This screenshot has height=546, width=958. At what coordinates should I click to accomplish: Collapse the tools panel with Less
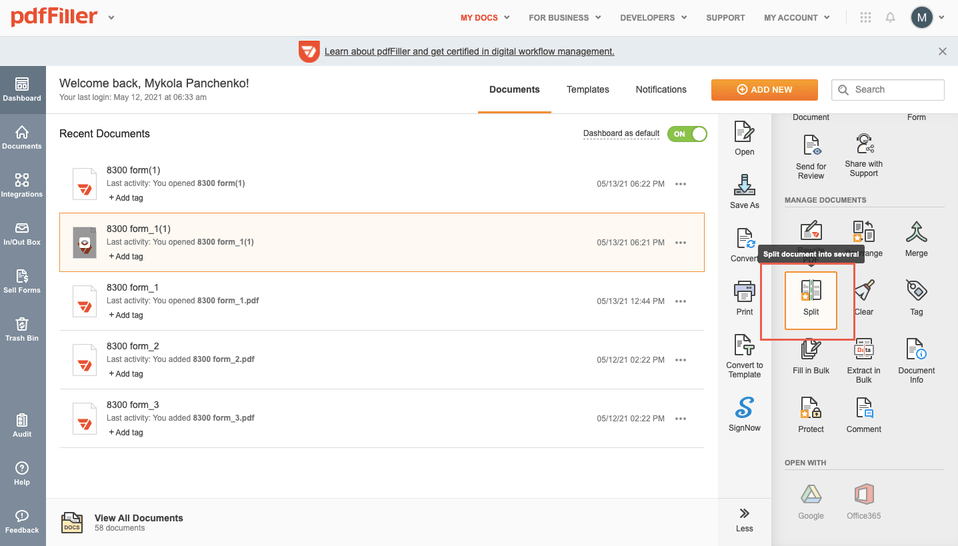744,520
